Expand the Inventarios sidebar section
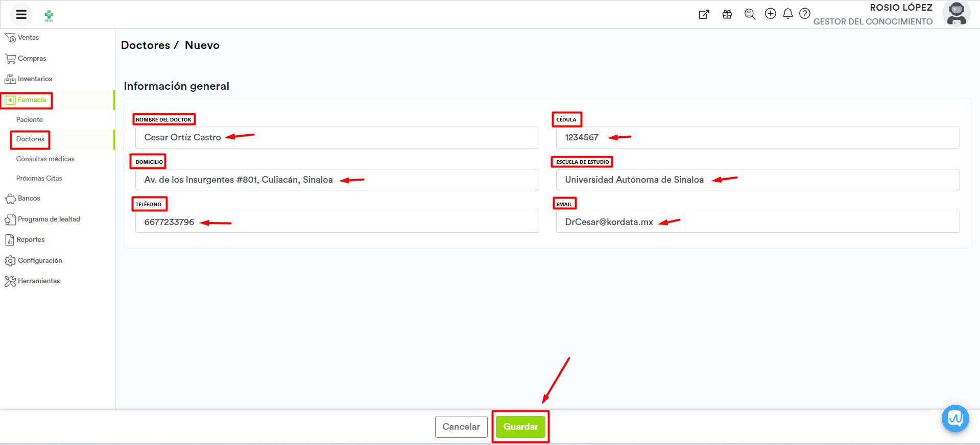The image size is (980, 445). pyautogui.click(x=35, y=79)
